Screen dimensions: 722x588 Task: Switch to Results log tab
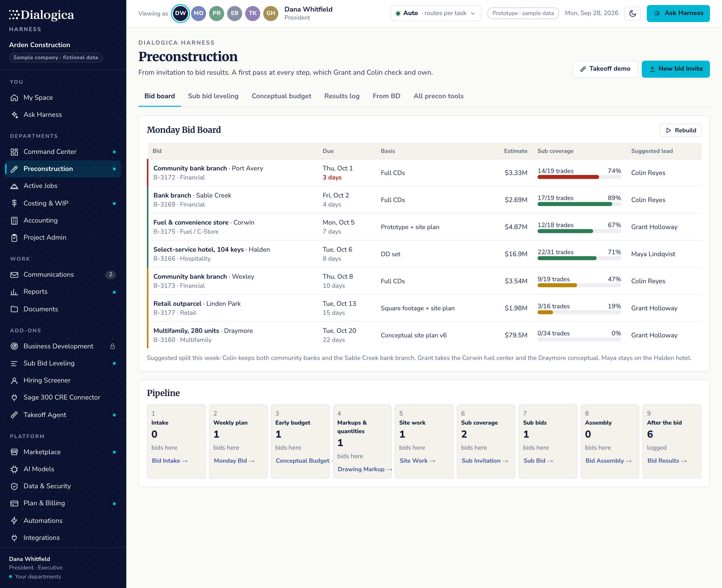click(x=341, y=96)
